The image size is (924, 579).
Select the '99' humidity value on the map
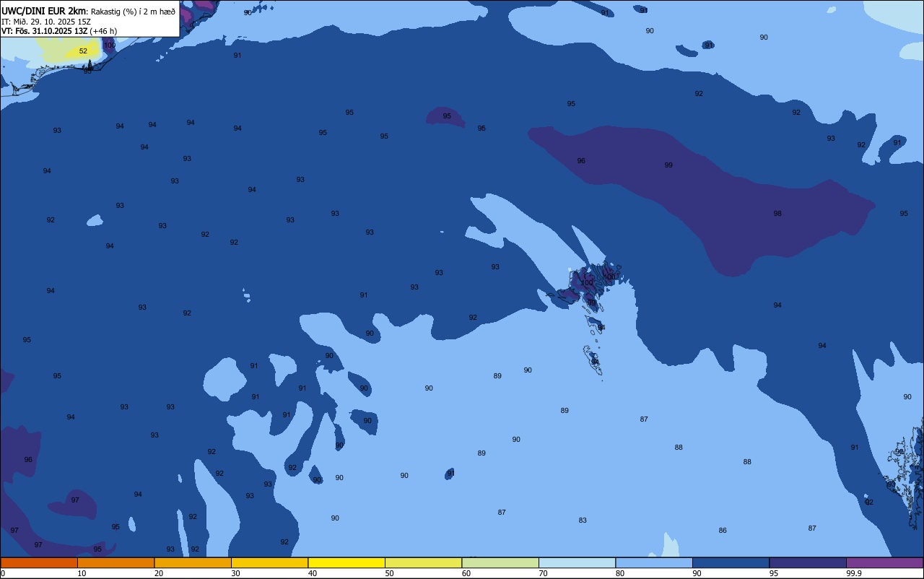(x=668, y=165)
